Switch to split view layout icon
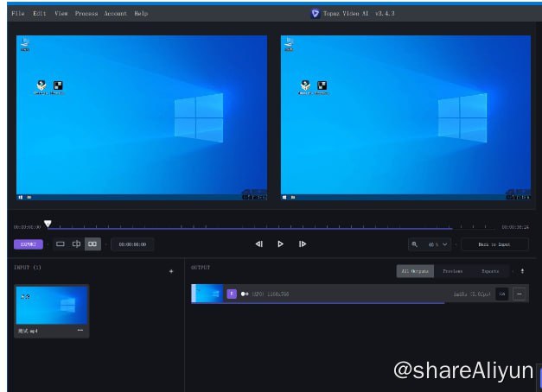Screen dimensions: 542x392 pyautogui.click(x=76, y=243)
